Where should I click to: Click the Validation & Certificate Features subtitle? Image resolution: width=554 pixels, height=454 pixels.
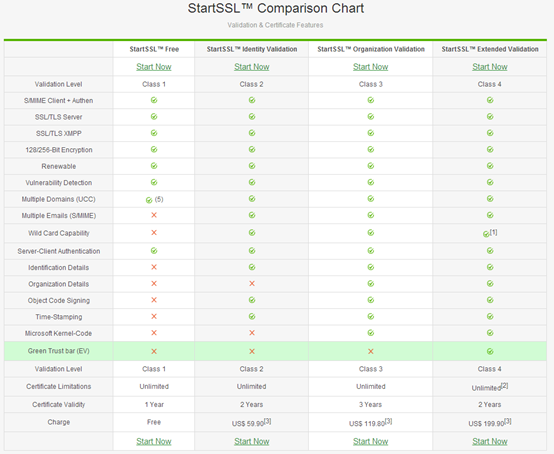[275, 25]
